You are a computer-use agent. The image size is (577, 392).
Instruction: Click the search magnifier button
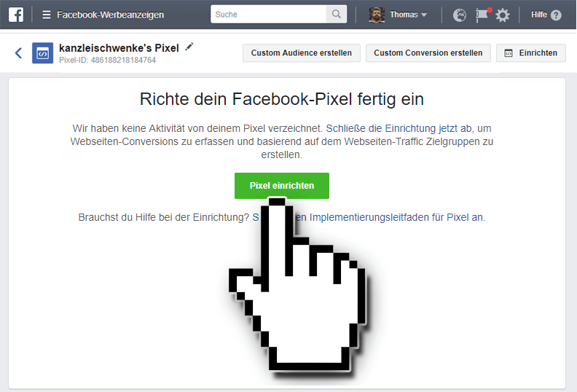tap(337, 14)
